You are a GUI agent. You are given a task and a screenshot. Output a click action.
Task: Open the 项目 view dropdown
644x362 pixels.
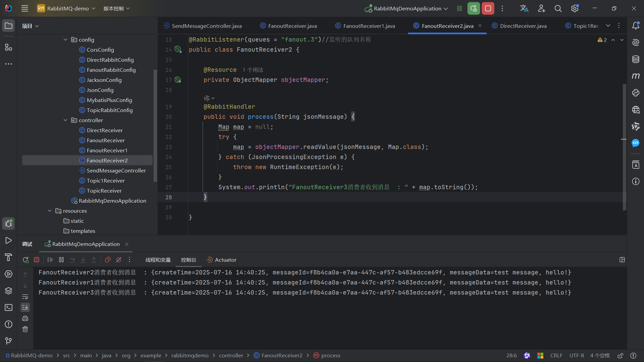pyautogui.click(x=30, y=26)
